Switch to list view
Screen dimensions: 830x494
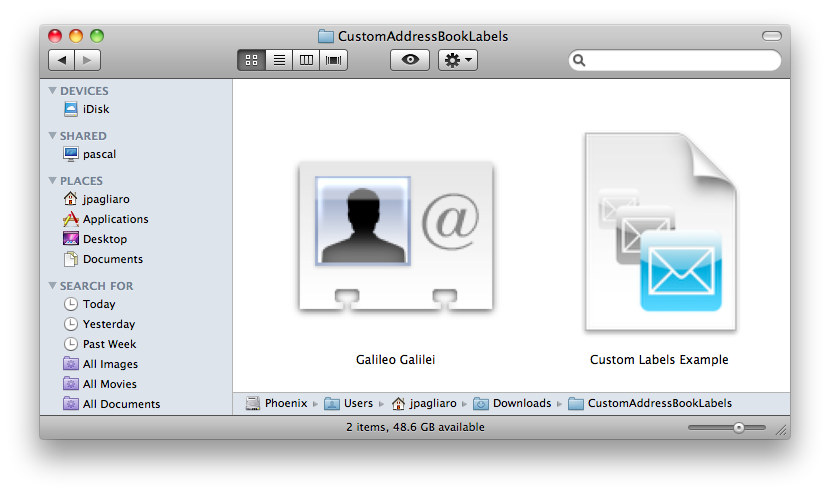(279, 60)
